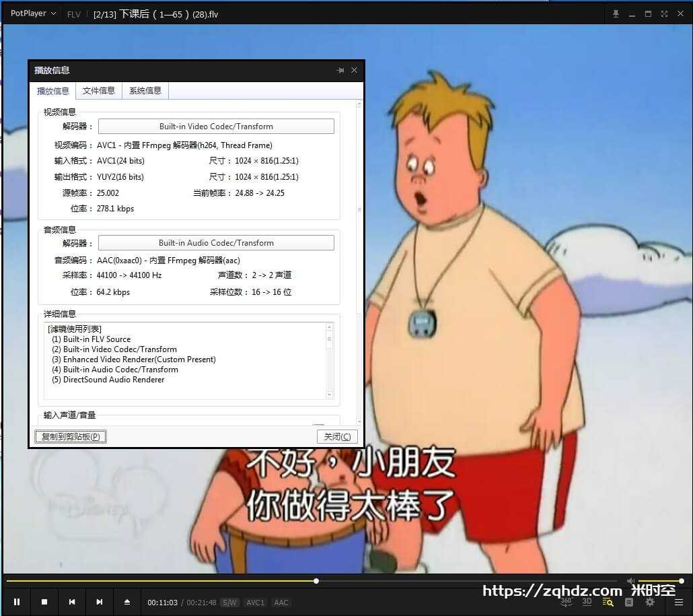Click the current time 00:11:03 display
Screen dimensions: 693x616
pyautogui.click(x=163, y=603)
